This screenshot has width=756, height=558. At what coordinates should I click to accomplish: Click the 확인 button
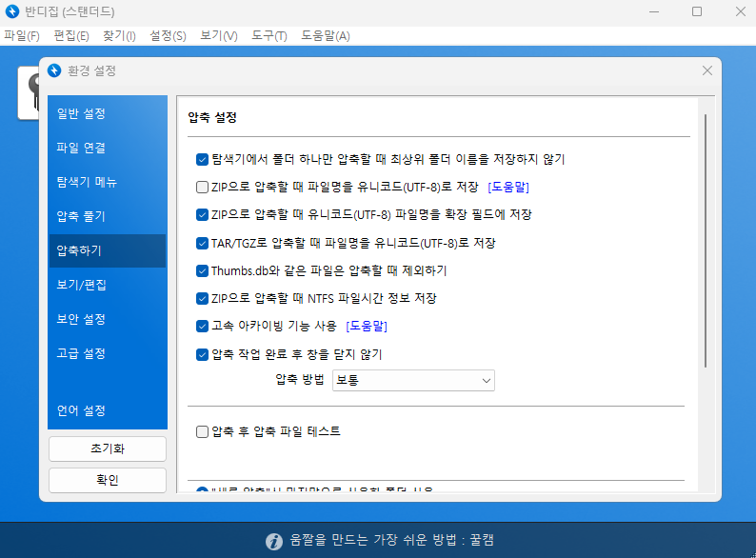[108, 480]
